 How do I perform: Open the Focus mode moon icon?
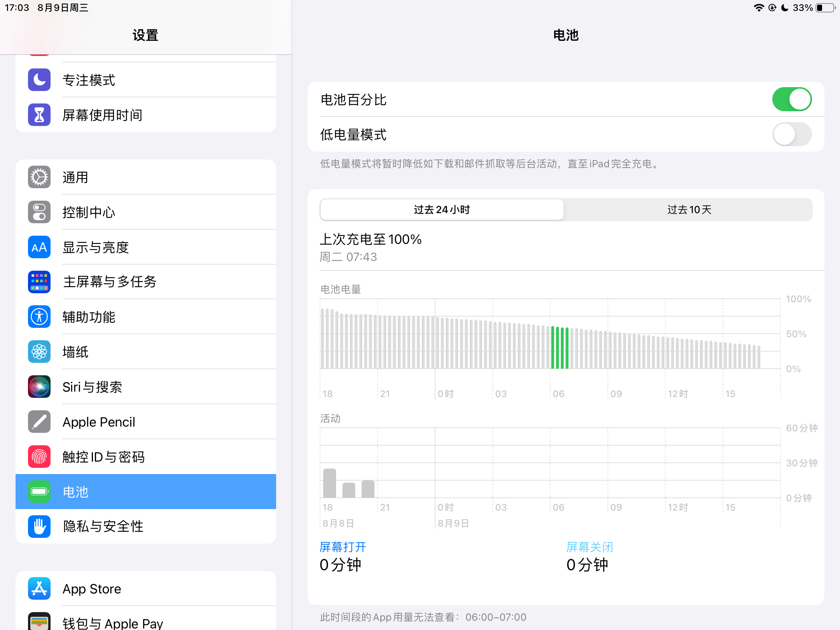(x=39, y=80)
